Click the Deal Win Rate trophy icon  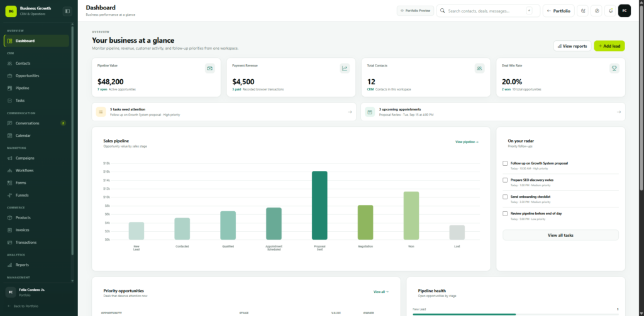click(x=614, y=68)
